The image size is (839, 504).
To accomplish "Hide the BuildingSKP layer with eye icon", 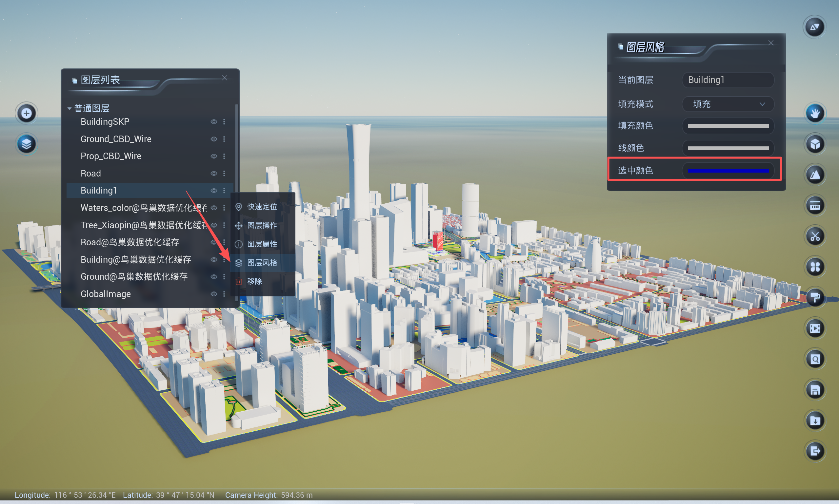I will [x=214, y=121].
